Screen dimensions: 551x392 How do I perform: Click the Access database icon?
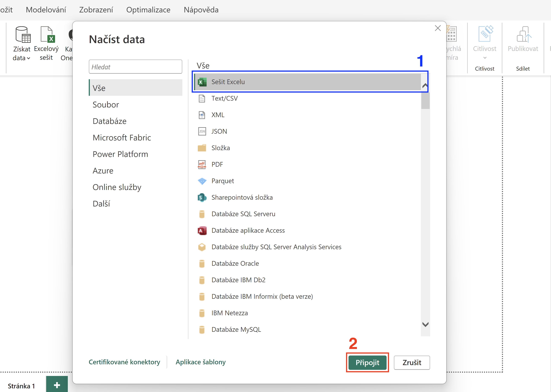(202, 231)
